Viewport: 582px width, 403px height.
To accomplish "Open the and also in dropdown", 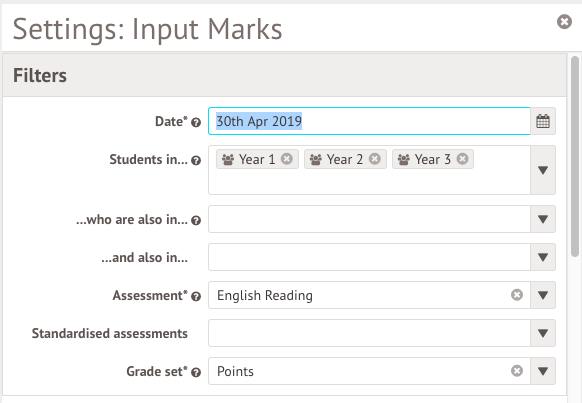I will [543, 257].
